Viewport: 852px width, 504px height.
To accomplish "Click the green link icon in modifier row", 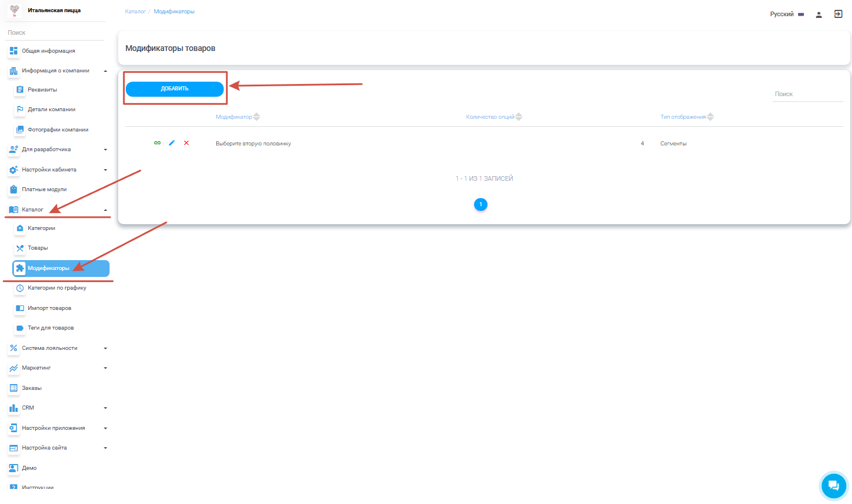I will pos(157,143).
